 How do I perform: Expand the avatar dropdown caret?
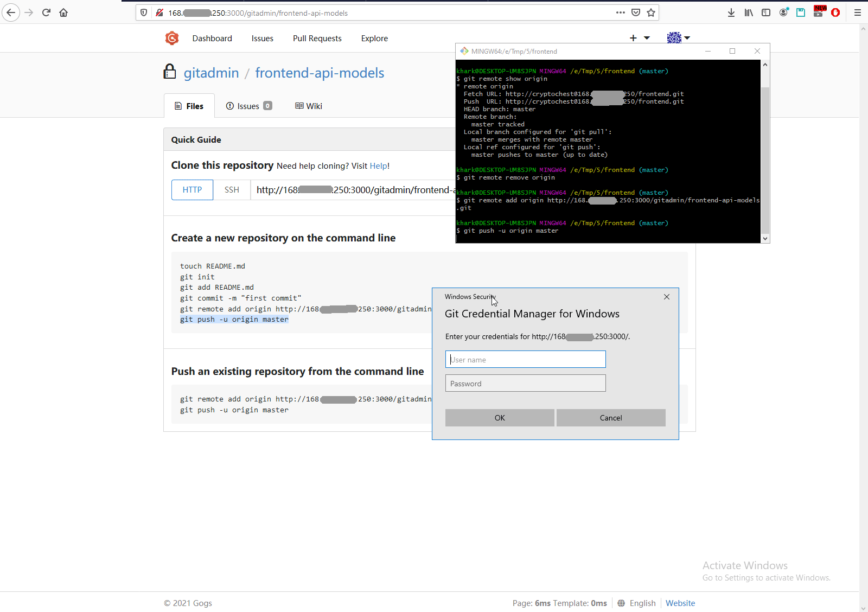687,38
